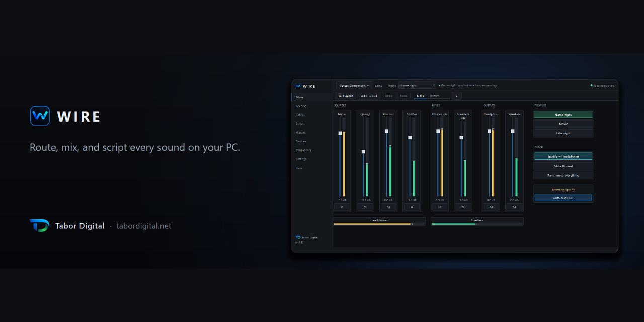The image size is (644, 322).
Task: Run the Spotify → Headphones quick action
Action: (x=563, y=156)
